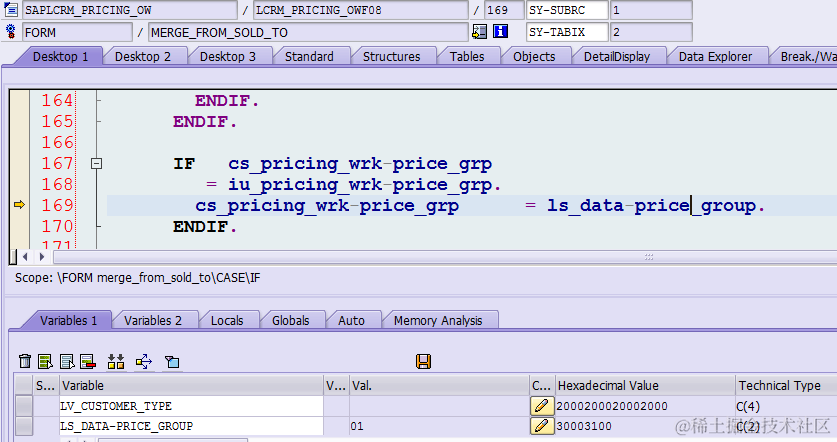Click the pencil edit icon for LS_DATA-PRICE_GROUP

541,425
